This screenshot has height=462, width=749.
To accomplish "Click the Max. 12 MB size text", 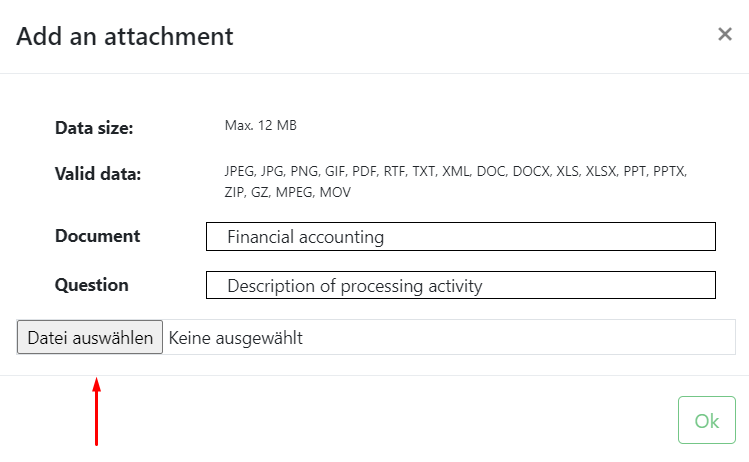I will [260, 126].
